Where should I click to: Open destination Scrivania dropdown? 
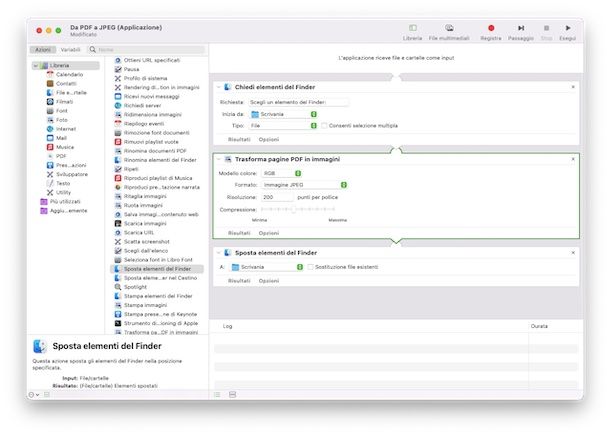tap(267, 267)
